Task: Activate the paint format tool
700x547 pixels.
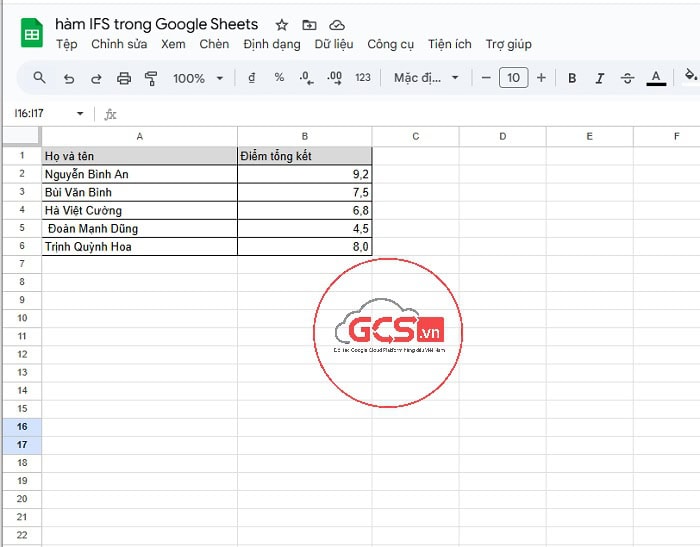Action: pyautogui.click(x=152, y=78)
